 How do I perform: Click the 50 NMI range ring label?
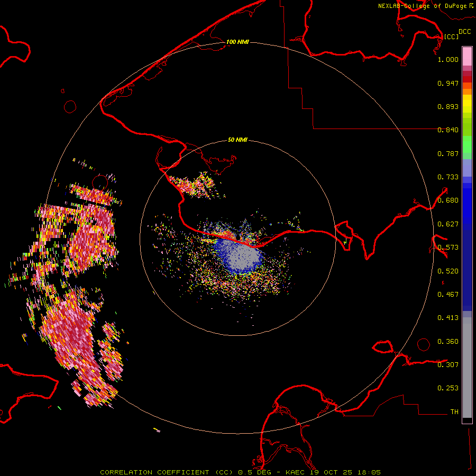pos(237,140)
